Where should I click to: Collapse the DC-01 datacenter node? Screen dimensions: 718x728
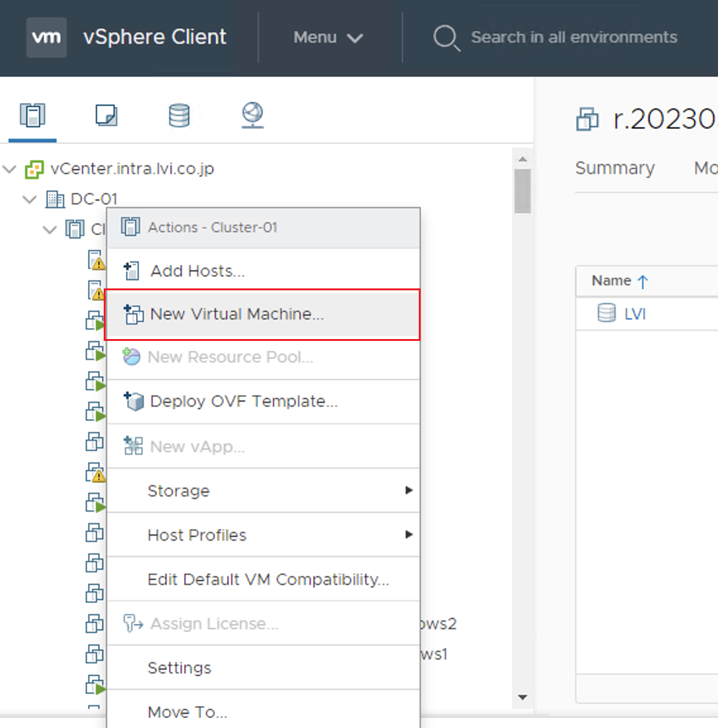pos(30,200)
